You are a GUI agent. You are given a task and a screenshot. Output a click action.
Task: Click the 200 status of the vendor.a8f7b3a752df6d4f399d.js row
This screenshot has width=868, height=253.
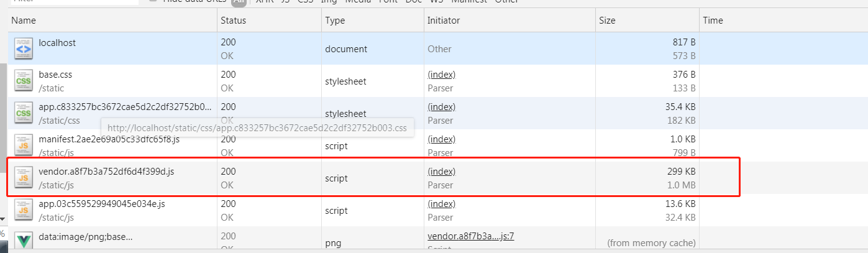tap(228, 172)
